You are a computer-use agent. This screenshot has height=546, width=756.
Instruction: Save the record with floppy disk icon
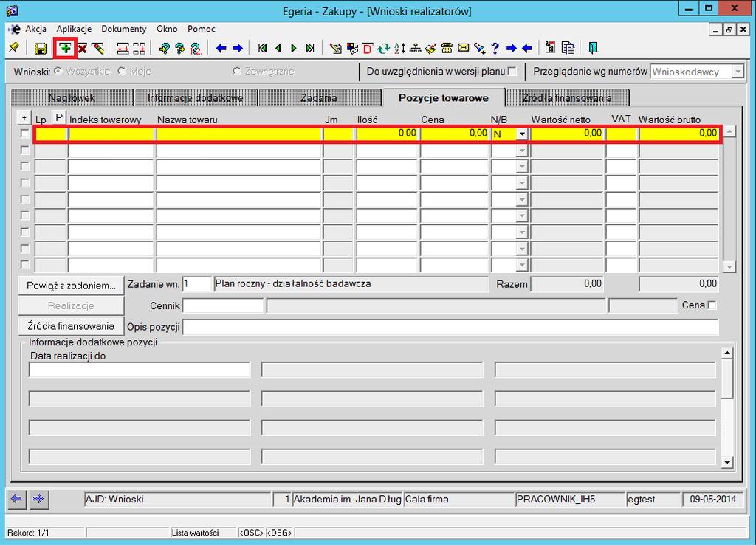click(x=41, y=48)
